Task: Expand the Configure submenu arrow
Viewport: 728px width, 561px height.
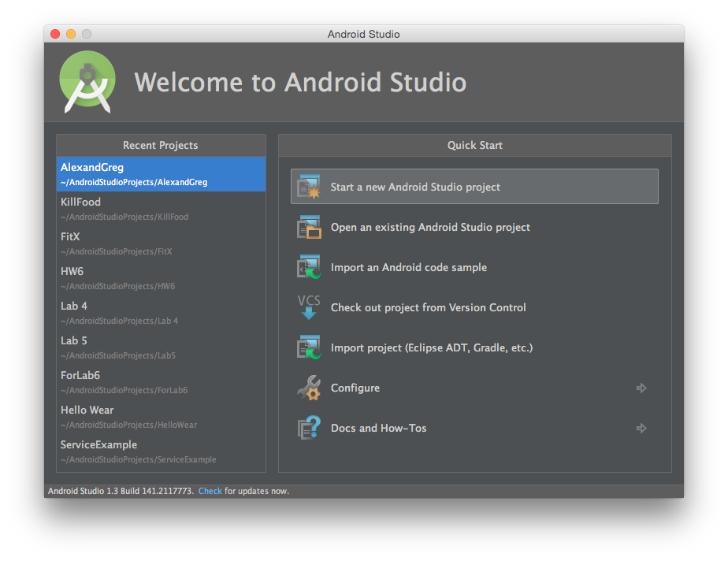Action: click(x=641, y=388)
